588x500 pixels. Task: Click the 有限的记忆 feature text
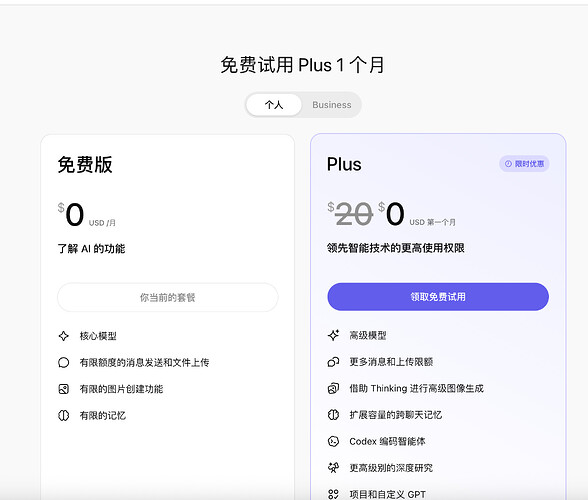[x=103, y=416]
